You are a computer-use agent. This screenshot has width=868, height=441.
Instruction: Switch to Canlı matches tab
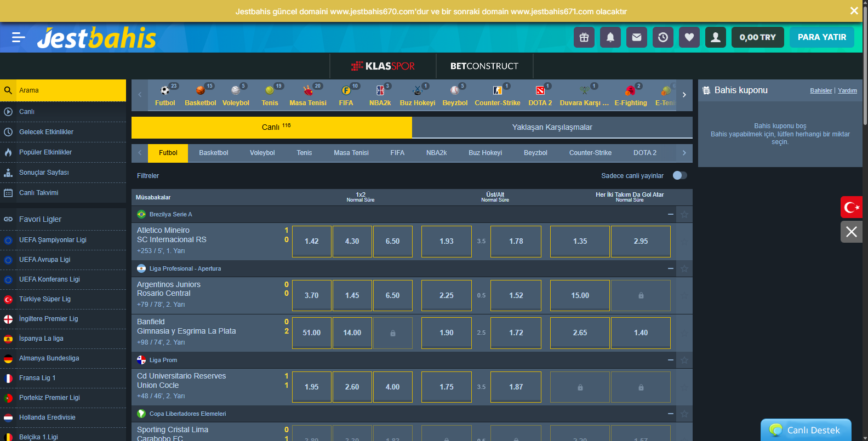(272, 127)
